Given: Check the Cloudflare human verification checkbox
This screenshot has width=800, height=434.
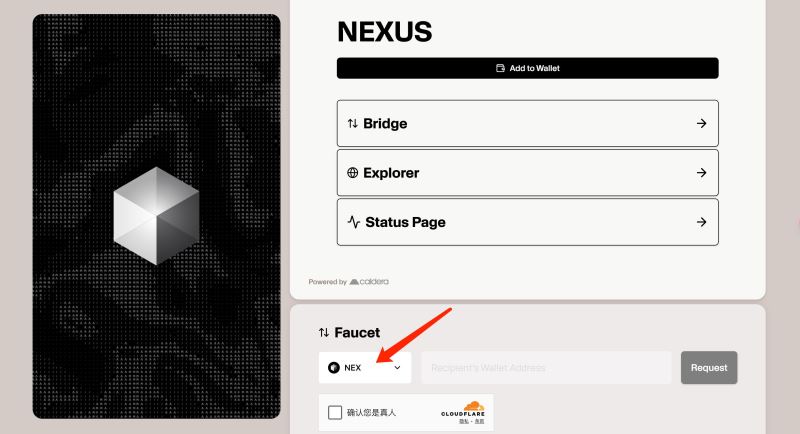Looking at the screenshot, I should pos(335,413).
